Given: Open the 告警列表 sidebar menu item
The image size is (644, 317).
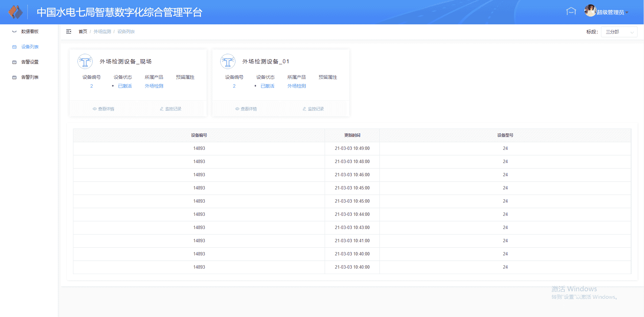Looking at the screenshot, I should [x=30, y=77].
